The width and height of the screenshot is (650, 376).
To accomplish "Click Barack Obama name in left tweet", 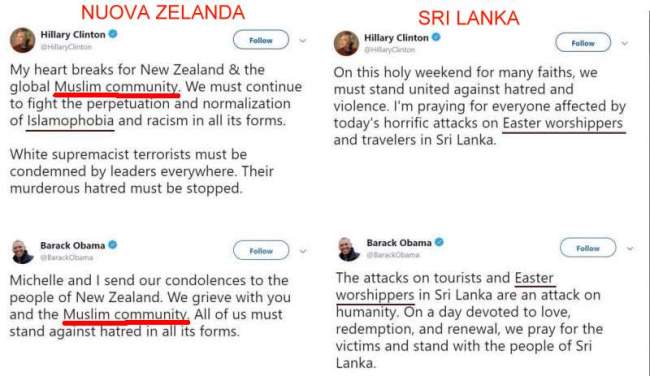I will [x=73, y=245].
